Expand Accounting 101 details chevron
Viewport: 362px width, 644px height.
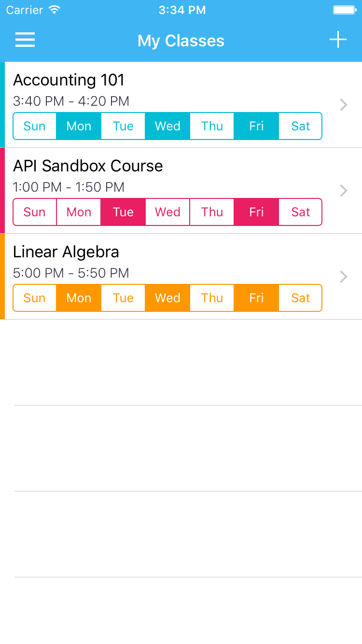point(343,105)
